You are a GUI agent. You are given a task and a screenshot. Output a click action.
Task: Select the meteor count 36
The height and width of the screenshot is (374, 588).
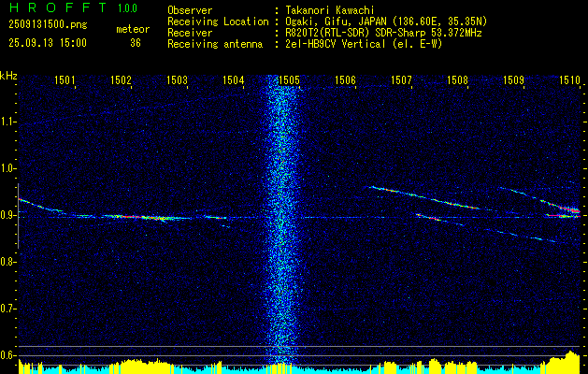coord(136,43)
